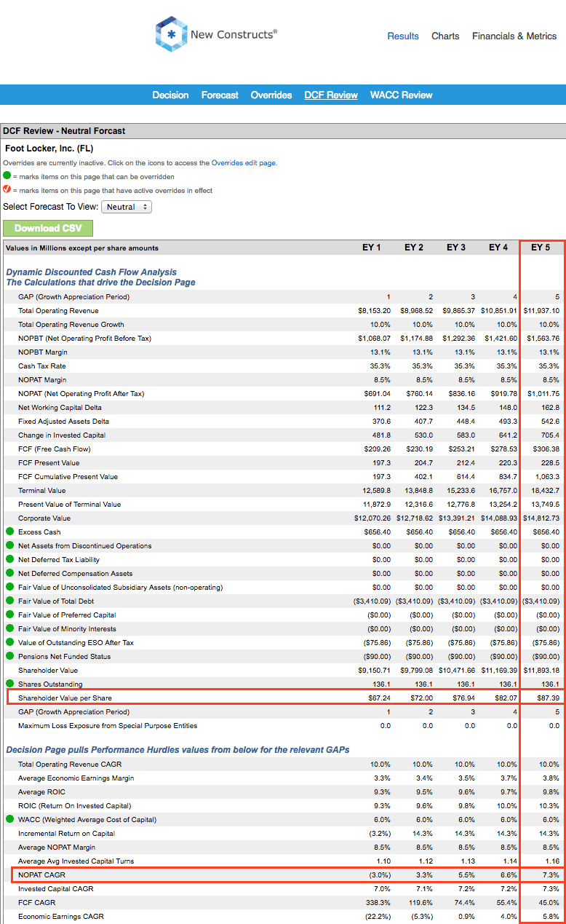Click the $11,893.18 shareholder value

(541, 671)
